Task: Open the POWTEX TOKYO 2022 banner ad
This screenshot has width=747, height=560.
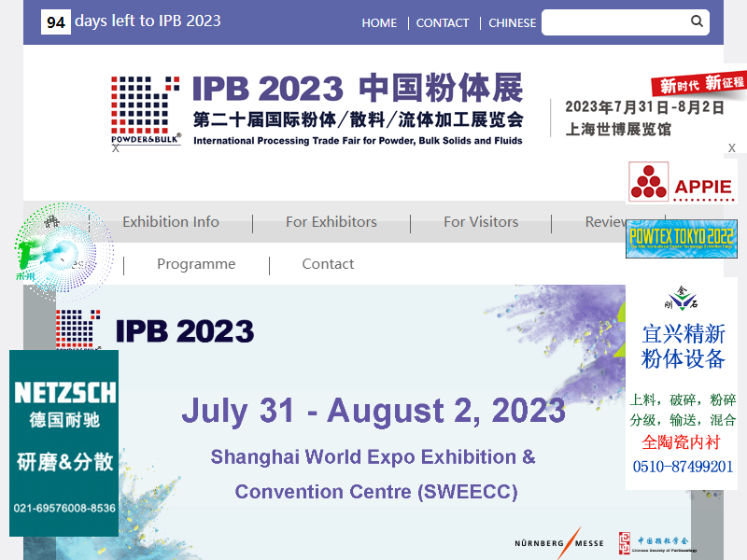Action: (x=682, y=239)
